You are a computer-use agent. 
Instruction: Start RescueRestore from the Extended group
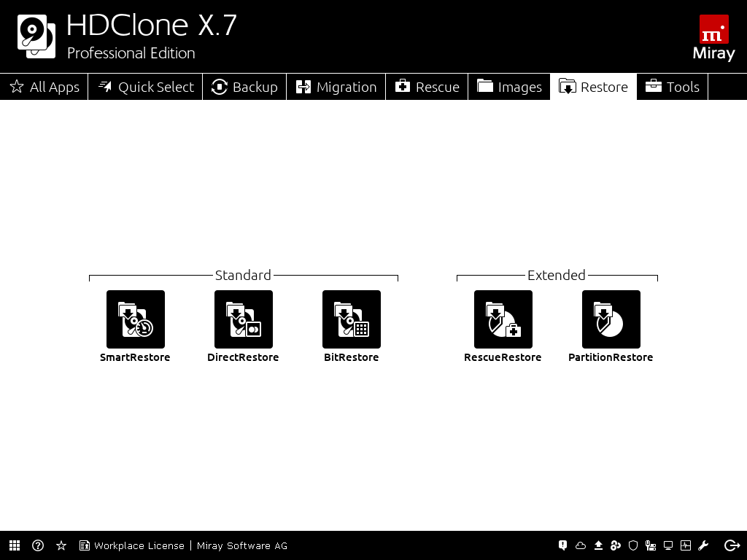[x=503, y=319]
